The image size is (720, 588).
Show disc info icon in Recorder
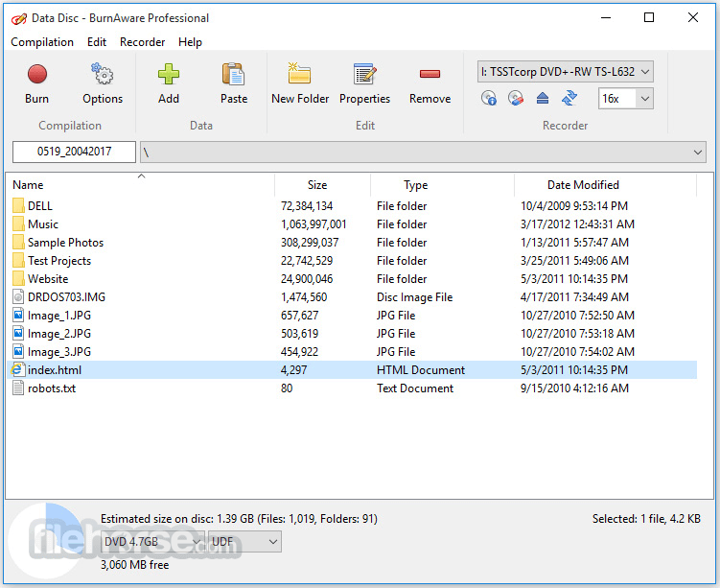pos(489,98)
